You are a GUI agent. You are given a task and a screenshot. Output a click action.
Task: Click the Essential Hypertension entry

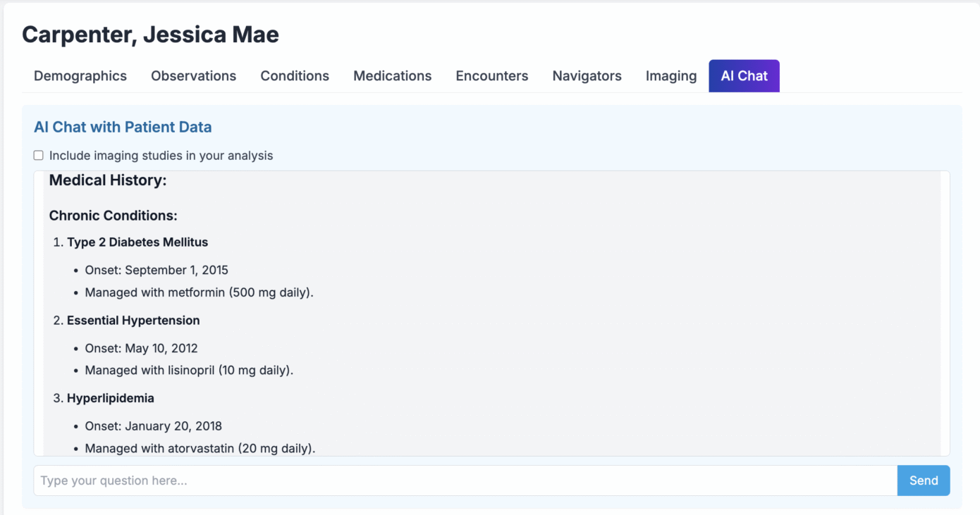click(133, 321)
